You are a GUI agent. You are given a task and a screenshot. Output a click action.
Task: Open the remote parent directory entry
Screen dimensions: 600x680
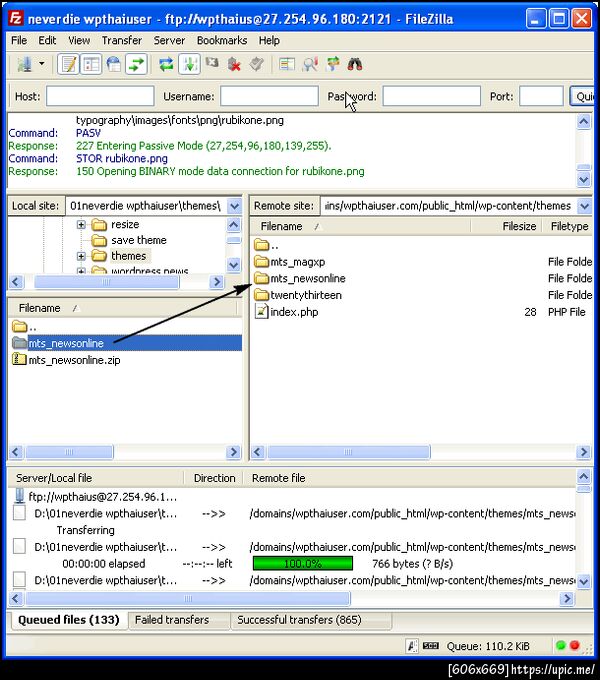pyautogui.click(x=266, y=245)
